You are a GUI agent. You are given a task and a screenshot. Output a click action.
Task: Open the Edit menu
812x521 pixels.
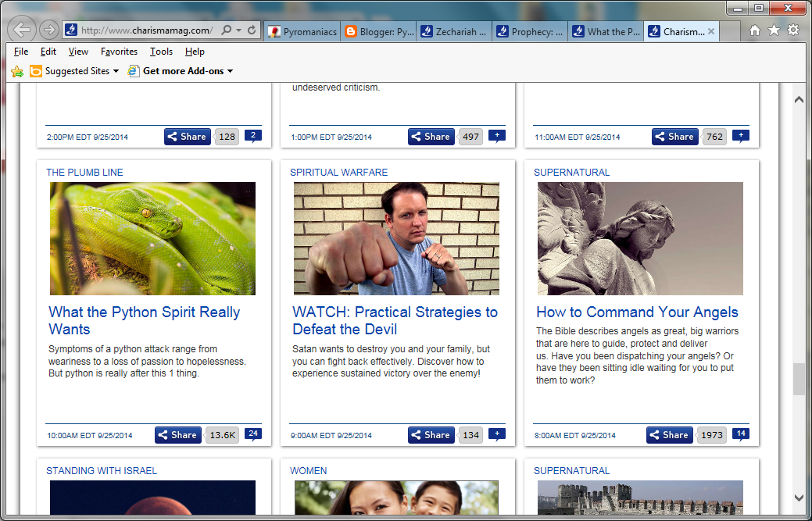pyautogui.click(x=48, y=52)
